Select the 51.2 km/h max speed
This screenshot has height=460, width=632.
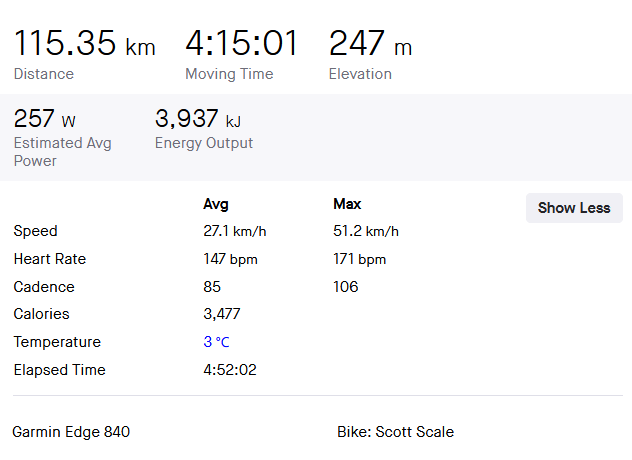(x=366, y=231)
